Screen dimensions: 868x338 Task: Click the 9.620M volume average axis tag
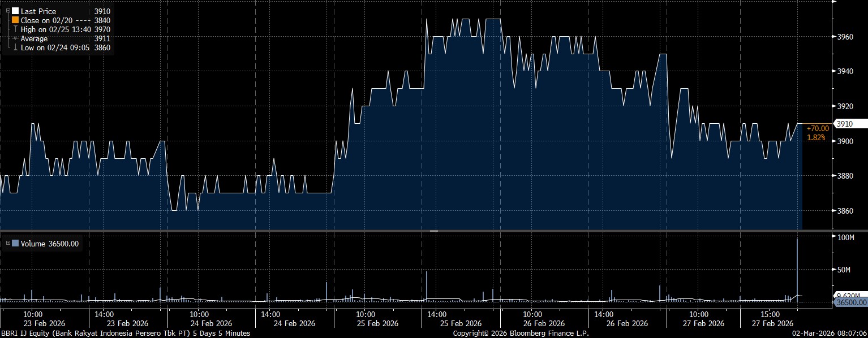pyautogui.click(x=850, y=295)
